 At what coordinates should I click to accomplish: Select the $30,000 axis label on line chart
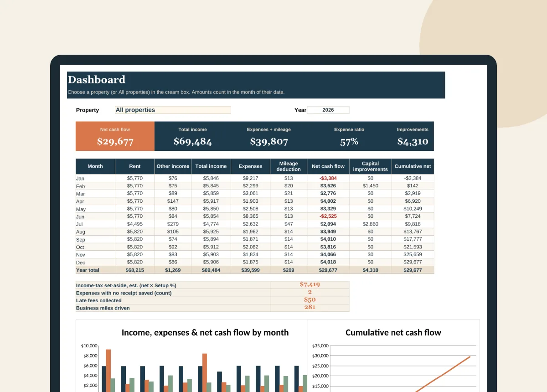[x=320, y=356]
